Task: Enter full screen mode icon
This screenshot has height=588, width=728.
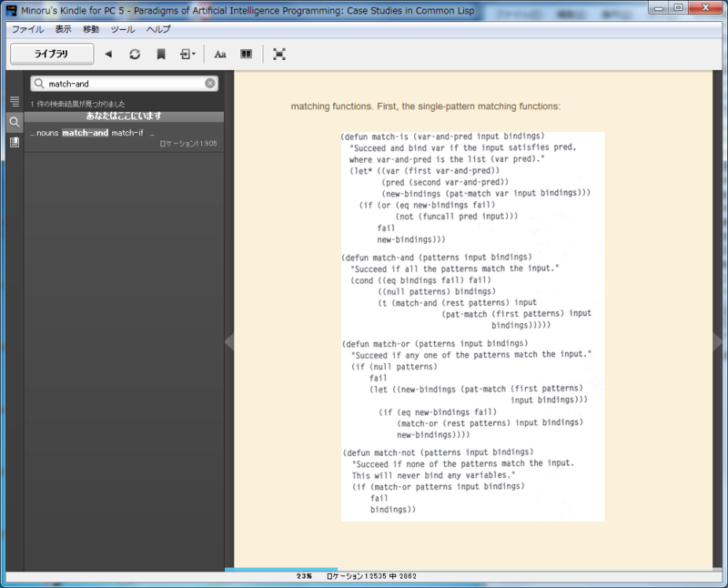Action: click(279, 54)
